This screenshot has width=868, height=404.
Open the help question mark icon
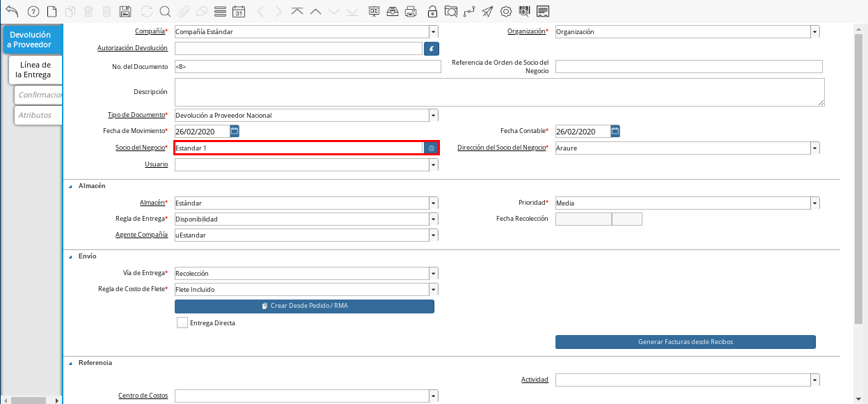(x=33, y=11)
